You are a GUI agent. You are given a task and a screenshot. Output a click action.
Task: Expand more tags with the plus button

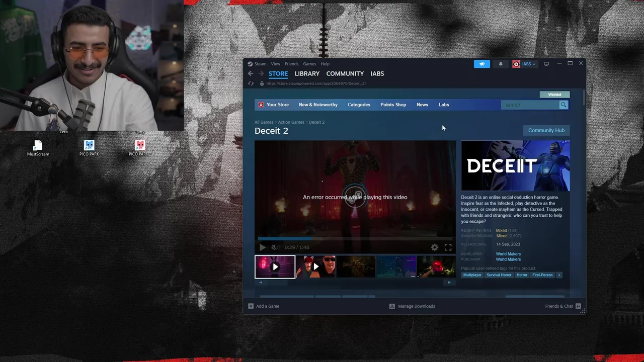click(x=558, y=275)
